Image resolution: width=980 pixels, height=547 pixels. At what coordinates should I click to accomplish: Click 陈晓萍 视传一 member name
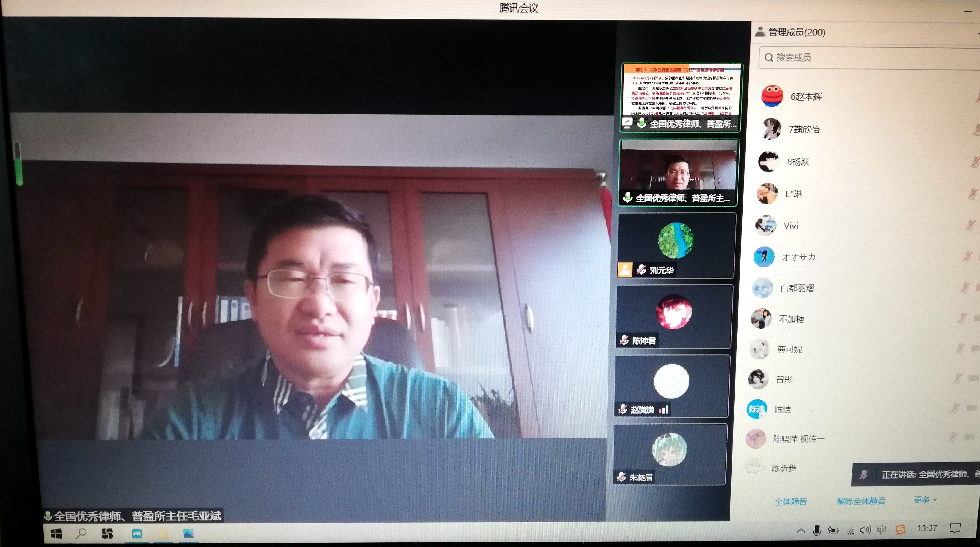[799, 438]
